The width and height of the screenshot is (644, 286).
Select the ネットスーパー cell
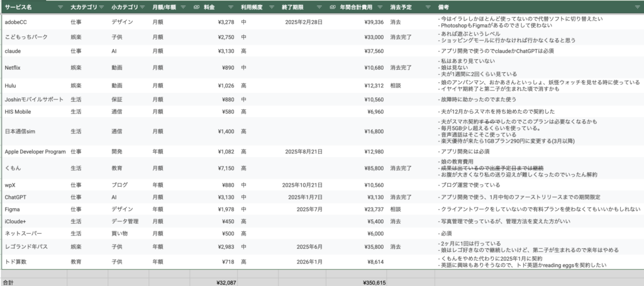[35, 233]
